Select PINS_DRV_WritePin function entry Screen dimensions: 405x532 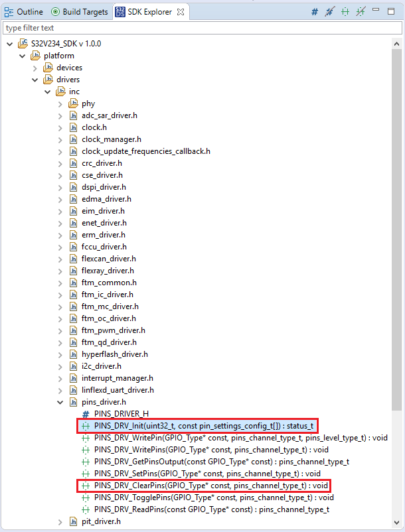pyautogui.click(x=241, y=438)
